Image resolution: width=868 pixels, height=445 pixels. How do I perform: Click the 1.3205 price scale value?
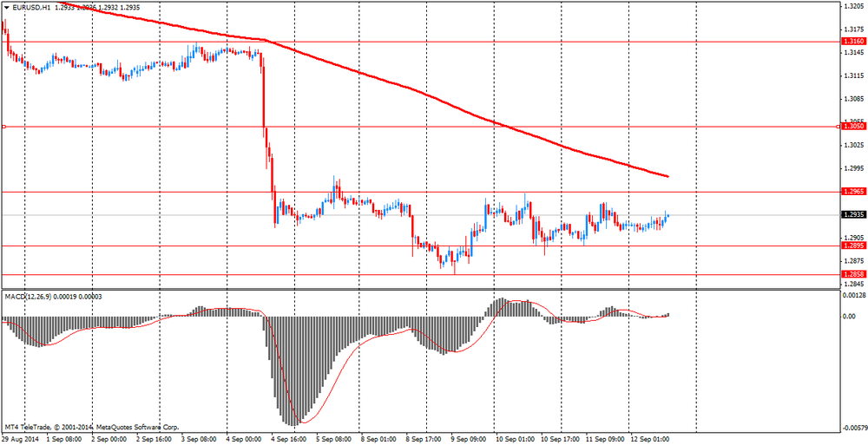(852, 7)
